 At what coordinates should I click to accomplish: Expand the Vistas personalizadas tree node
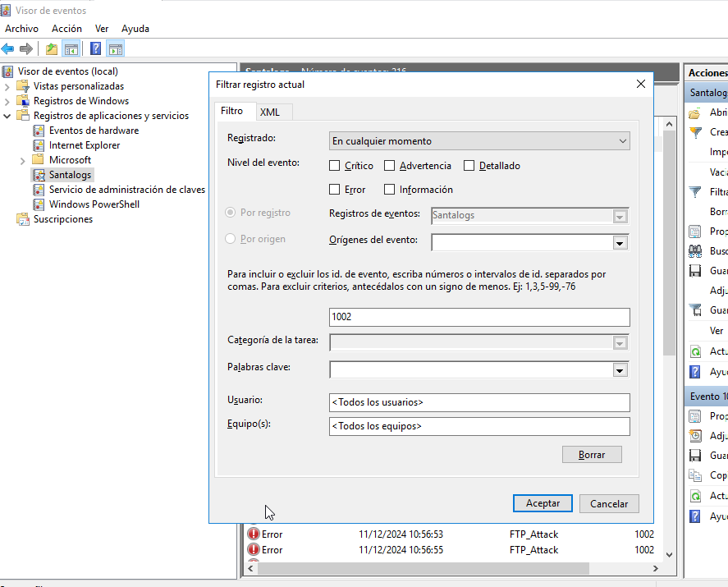click(7, 87)
